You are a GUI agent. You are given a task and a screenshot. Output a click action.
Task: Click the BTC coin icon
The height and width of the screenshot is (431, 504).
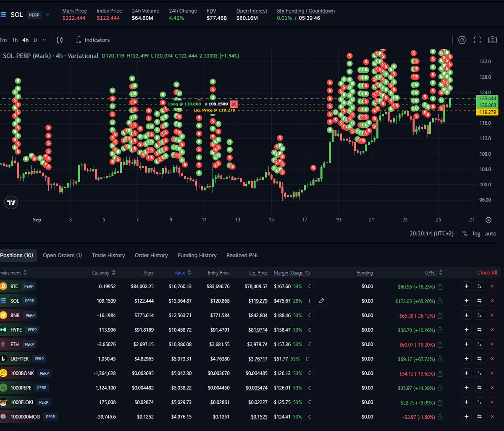[3, 286]
